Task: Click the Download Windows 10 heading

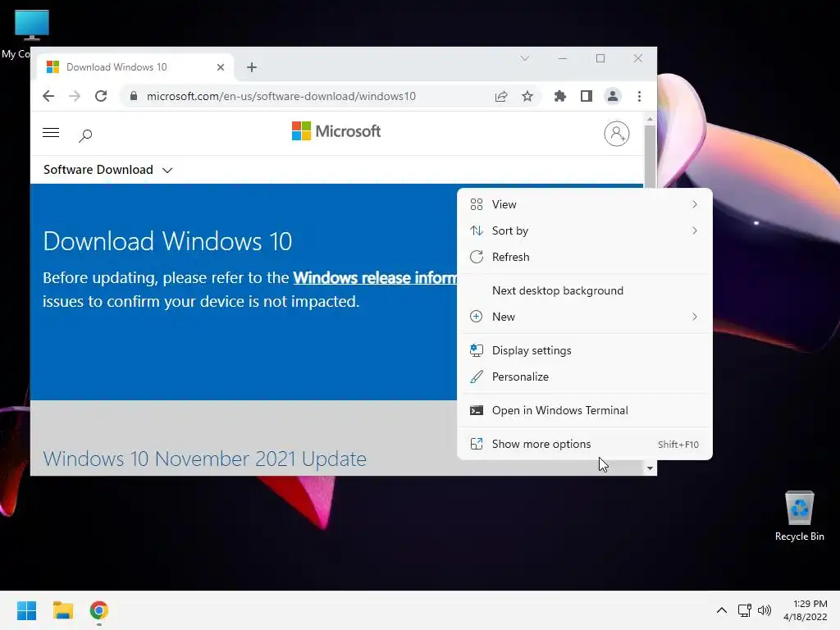Action: pyautogui.click(x=167, y=241)
